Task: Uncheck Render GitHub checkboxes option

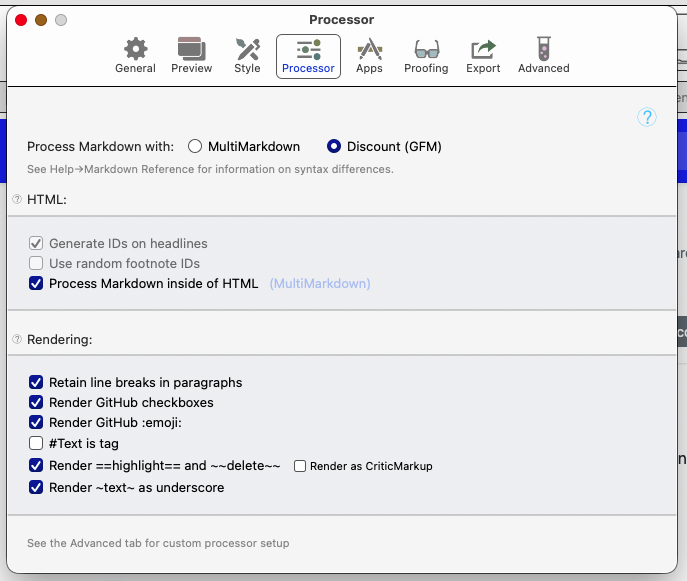Action: pyautogui.click(x=36, y=402)
